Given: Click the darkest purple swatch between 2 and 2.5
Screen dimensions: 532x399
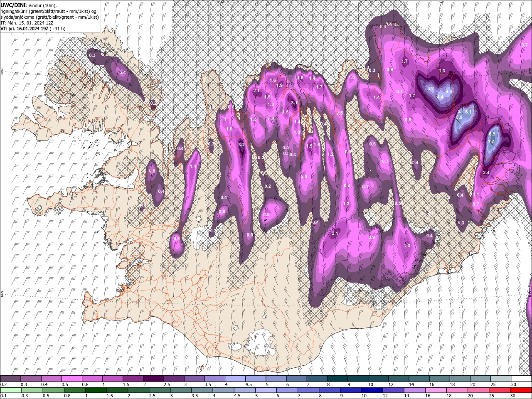Looking at the screenshot, I should pos(153,378).
